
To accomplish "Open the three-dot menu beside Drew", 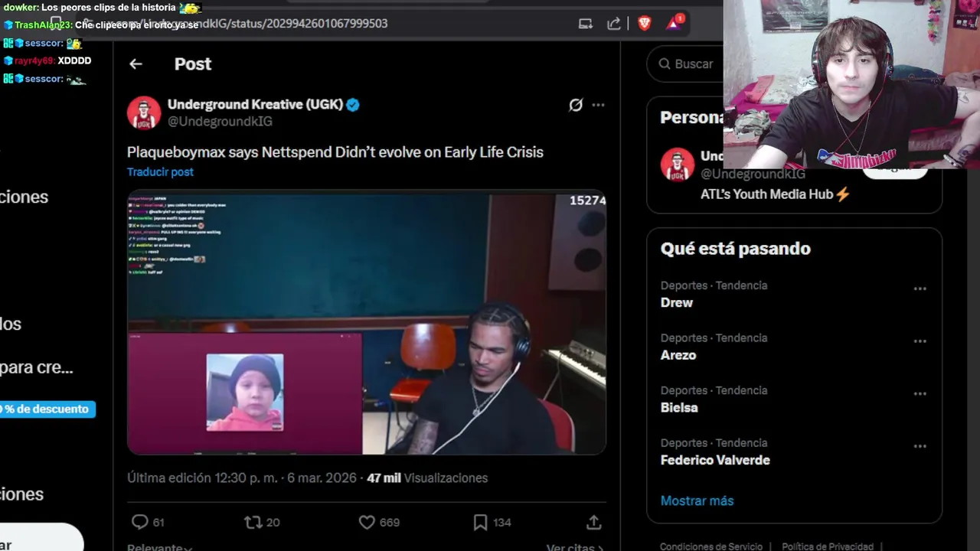I will coord(920,289).
